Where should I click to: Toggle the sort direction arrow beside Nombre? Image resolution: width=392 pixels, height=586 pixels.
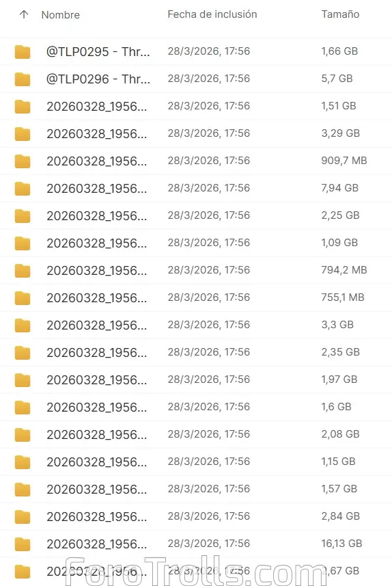(x=24, y=14)
